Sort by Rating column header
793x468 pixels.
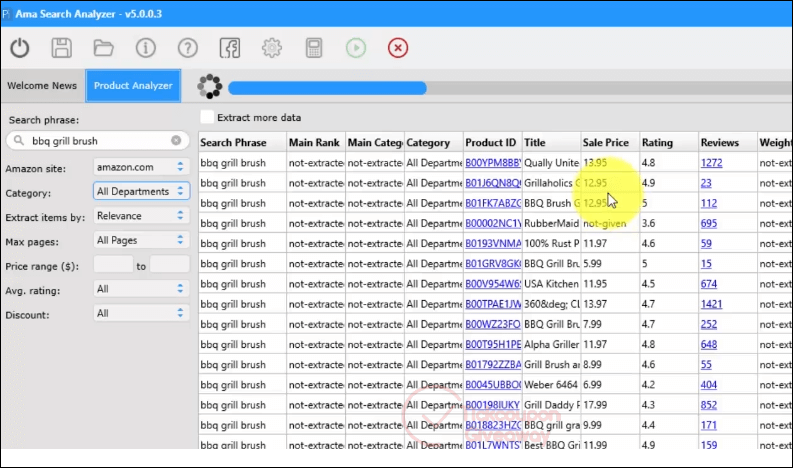(x=669, y=143)
